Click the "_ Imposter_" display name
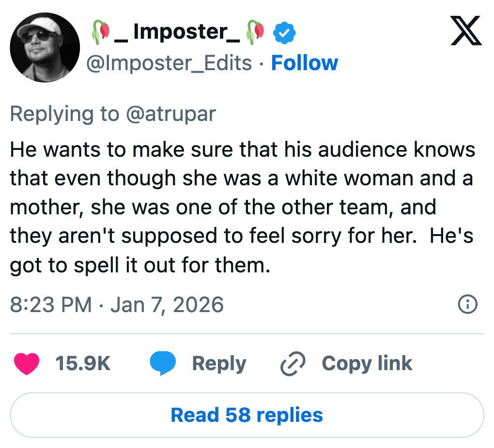494x448 pixels. pyautogui.click(x=177, y=32)
